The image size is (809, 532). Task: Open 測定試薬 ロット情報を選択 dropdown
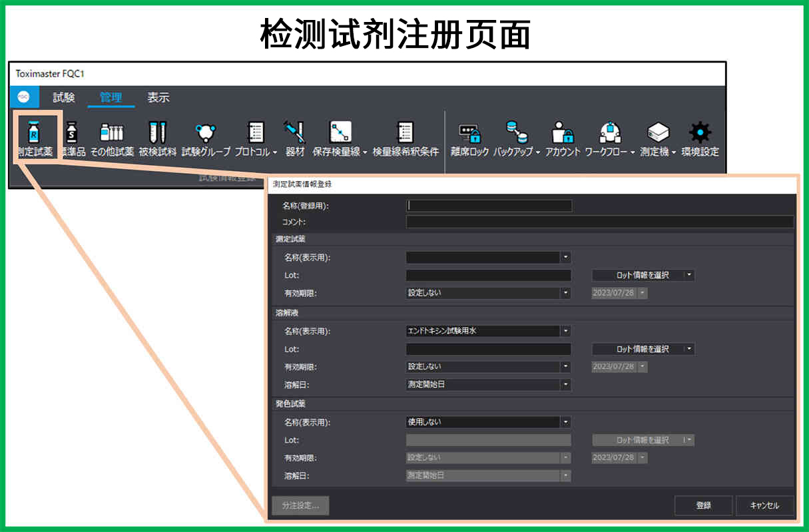coord(643,275)
